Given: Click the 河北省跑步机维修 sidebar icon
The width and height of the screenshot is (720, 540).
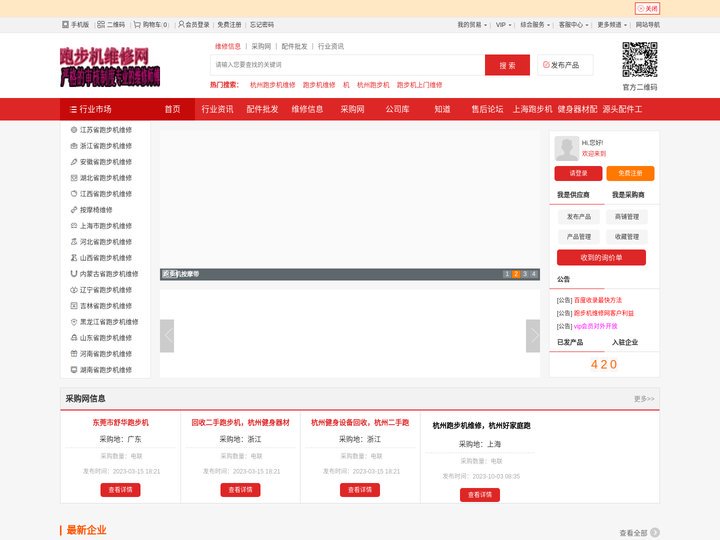Looking at the screenshot, I should [73, 242].
